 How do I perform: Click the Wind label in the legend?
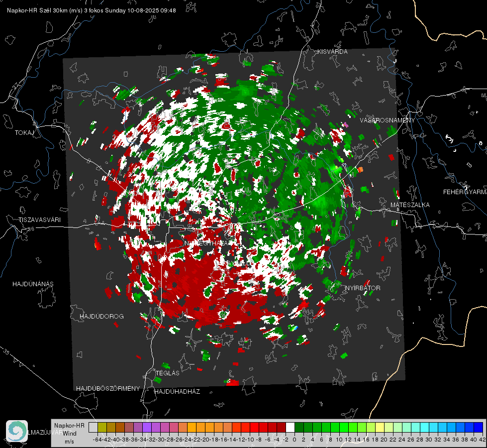click(70, 434)
